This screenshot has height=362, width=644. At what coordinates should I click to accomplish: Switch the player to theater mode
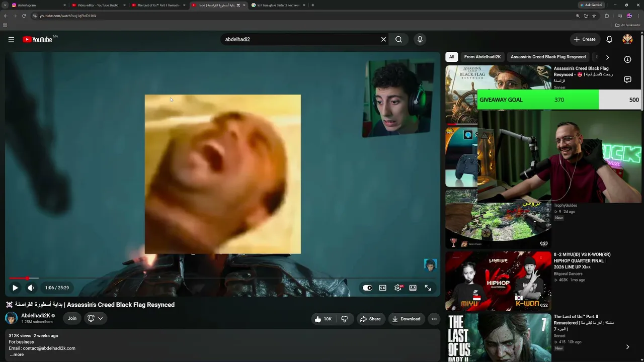pos(413,288)
